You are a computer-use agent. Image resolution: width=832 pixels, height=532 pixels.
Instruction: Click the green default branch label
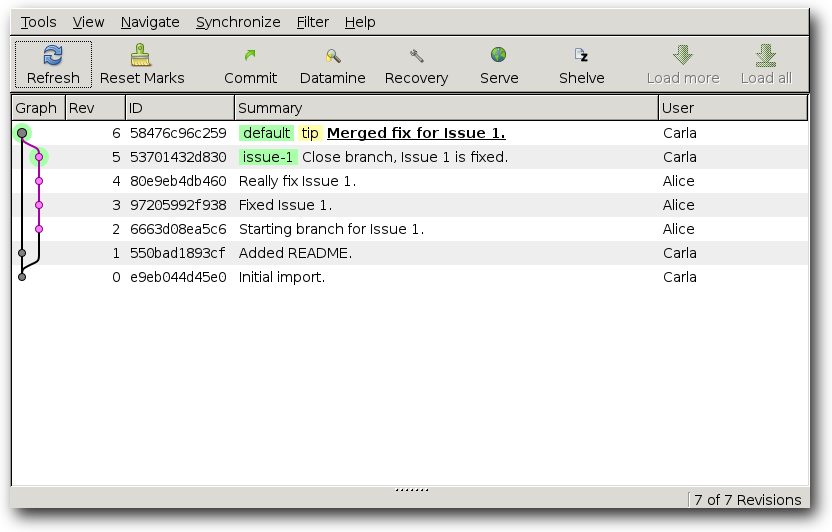tap(266, 133)
